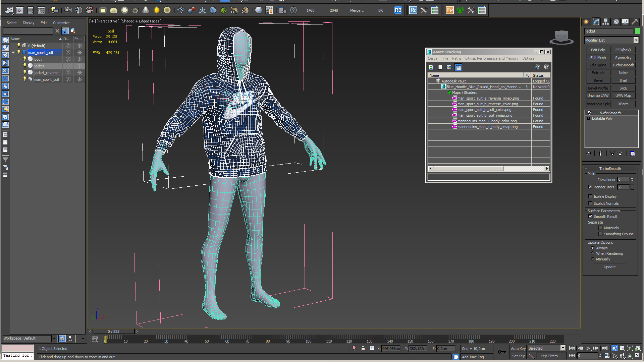Image resolution: width=644 pixels, height=362 pixels.
Task: Click the Rc RailClone icon
Action: coord(413,10)
